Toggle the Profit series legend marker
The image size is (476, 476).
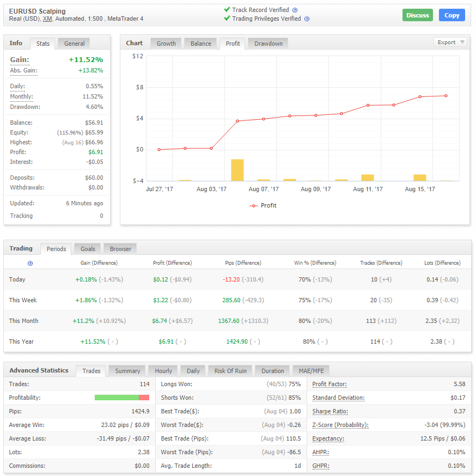click(253, 206)
